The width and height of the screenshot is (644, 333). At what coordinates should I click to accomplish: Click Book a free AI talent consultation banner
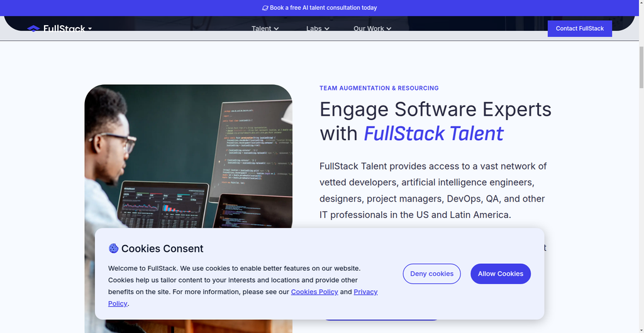click(319, 8)
